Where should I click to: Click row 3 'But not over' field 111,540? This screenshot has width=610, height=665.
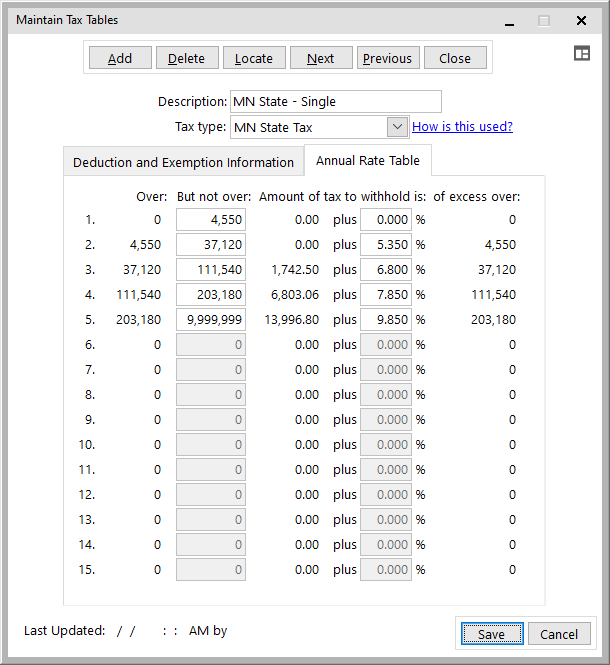211,270
